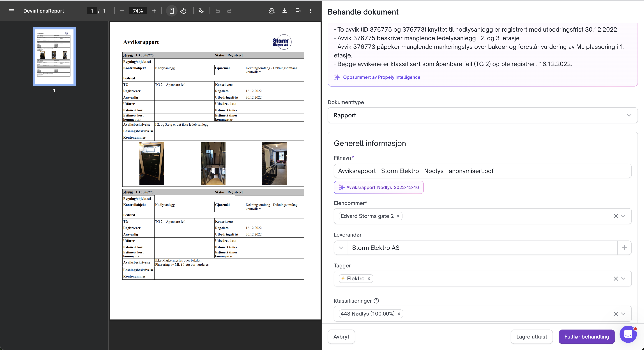Select the draw annotation tool
This screenshot has height=350, width=644.
click(201, 11)
